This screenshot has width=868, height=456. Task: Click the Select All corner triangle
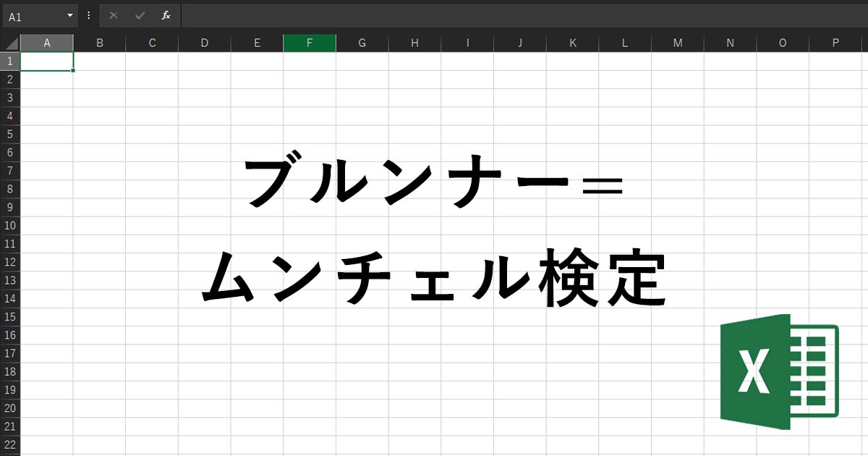(11, 43)
